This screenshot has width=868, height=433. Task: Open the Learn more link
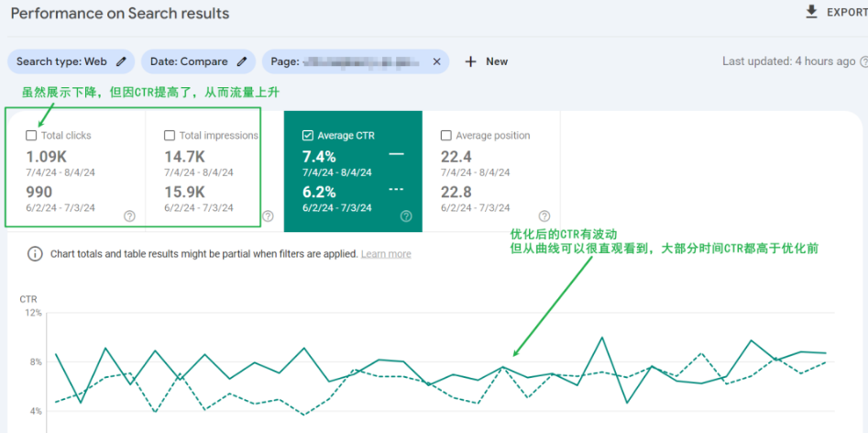point(386,254)
